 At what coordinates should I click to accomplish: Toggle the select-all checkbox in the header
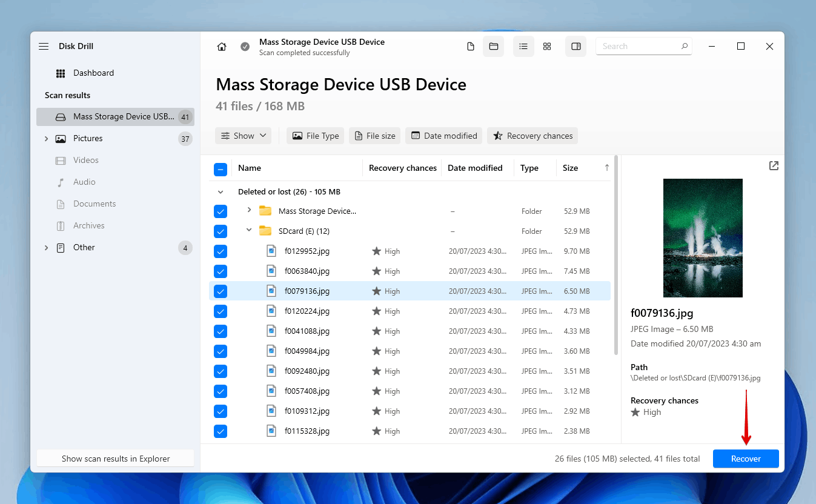pos(221,169)
